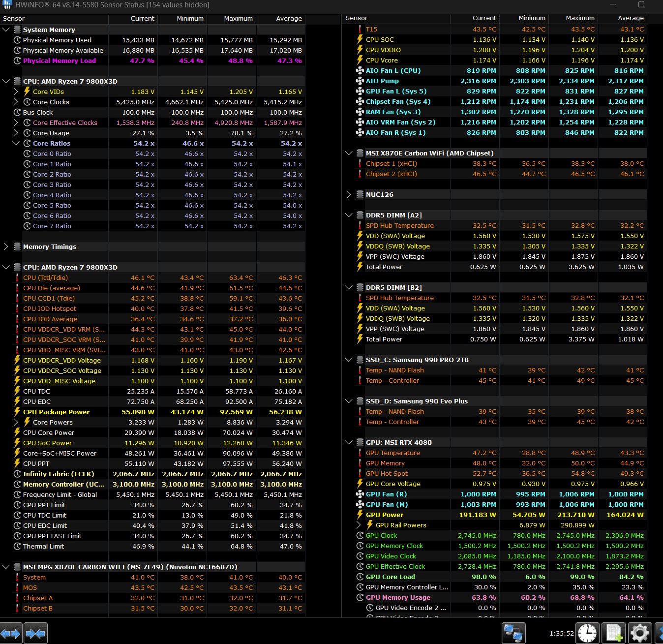This screenshot has height=644, width=663.
Task: Select the Core 7 Ratio row
Action: [152, 226]
